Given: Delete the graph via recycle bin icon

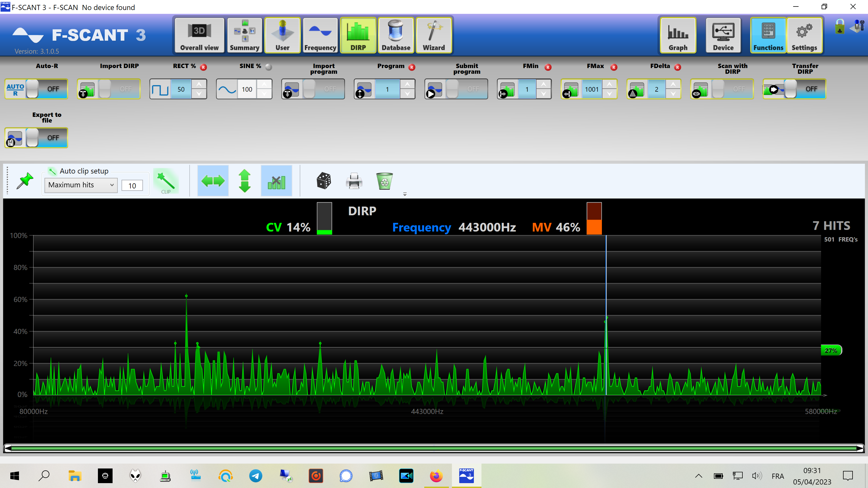Looking at the screenshot, I should [x=384, y=181].
